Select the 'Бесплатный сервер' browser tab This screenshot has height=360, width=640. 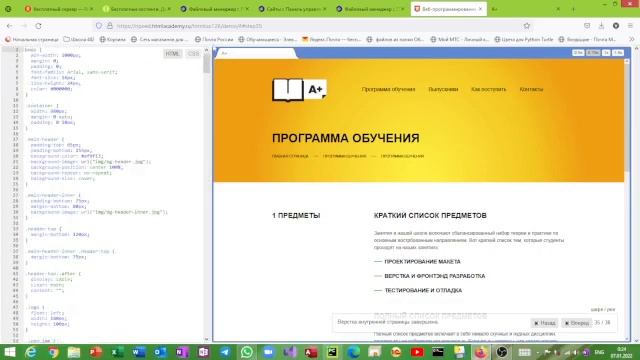[x=59, y=9]
